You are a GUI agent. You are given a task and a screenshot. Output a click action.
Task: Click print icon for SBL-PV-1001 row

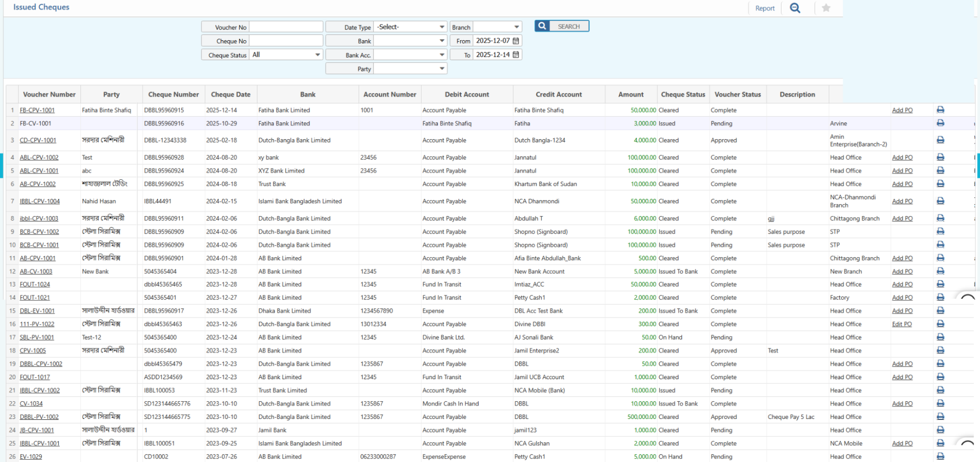tap(940, 337)
